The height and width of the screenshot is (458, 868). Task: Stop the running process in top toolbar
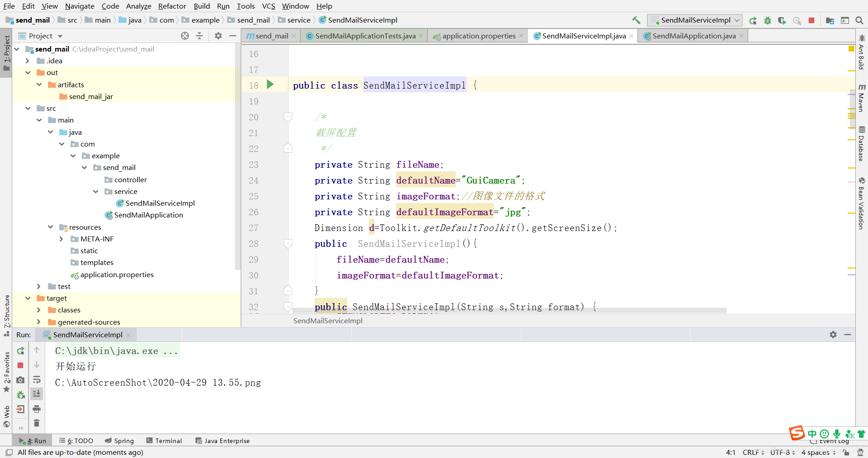811,20
